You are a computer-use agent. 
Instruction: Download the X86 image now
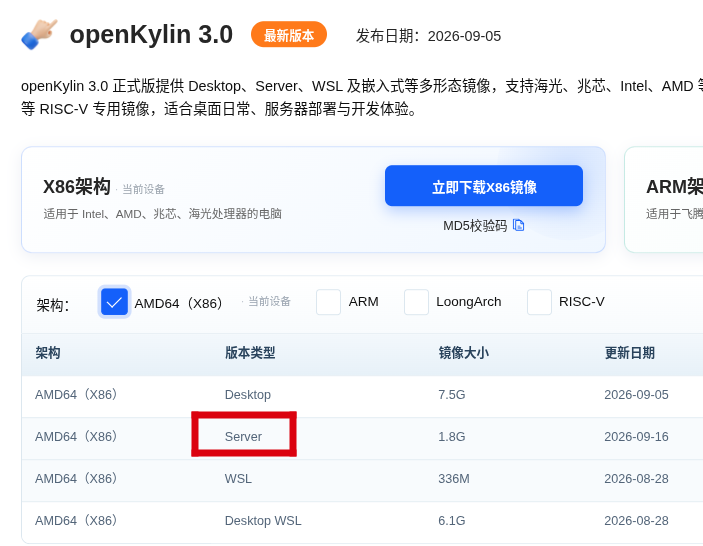coord(484,186)
